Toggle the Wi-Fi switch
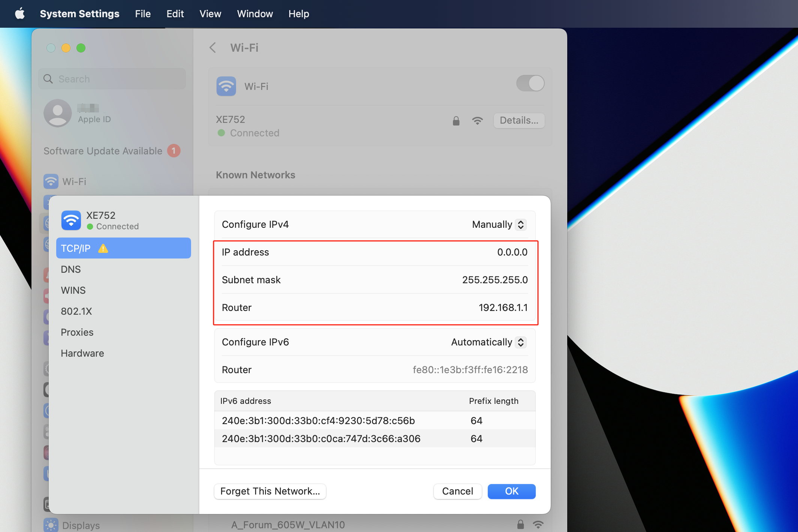 tap(530, 83)
